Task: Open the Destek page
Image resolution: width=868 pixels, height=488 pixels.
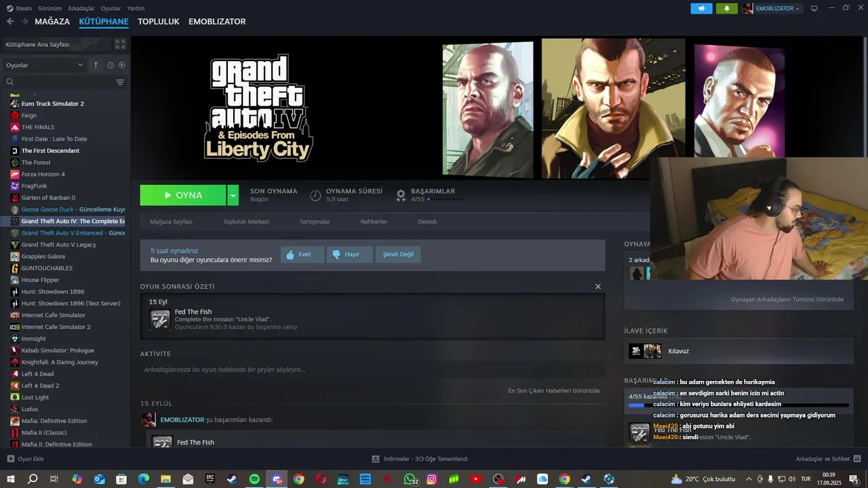Action: 427,222
